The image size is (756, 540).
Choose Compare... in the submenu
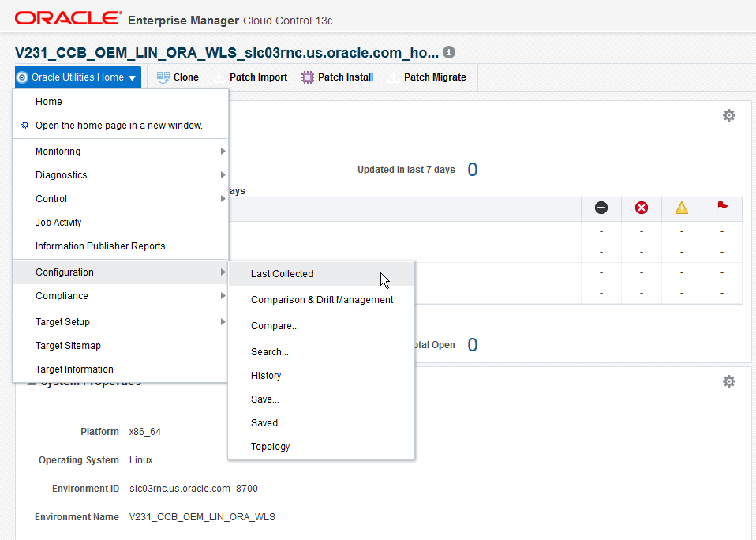click(x=321, y=326)
